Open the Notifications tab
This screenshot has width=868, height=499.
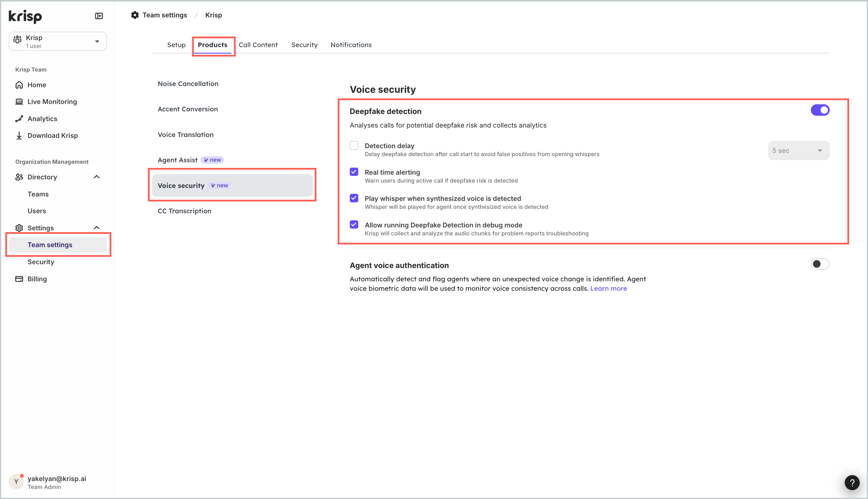351,45
